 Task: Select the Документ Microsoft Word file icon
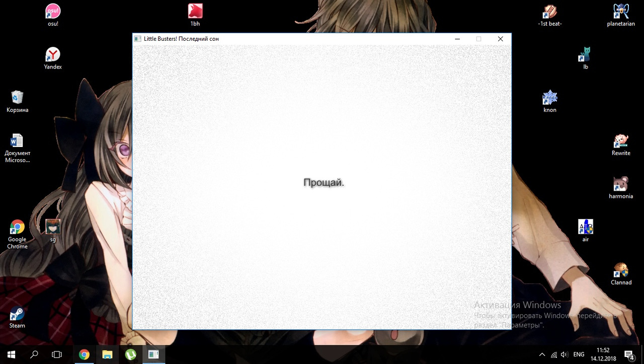pyautogui.click(x=17, y=141)
